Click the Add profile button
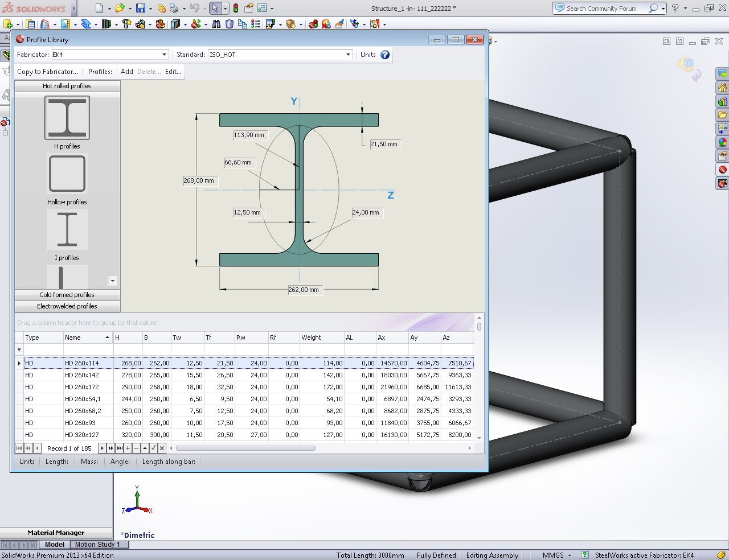The height and width of the screenshot is (560, 729). [126, 72]
